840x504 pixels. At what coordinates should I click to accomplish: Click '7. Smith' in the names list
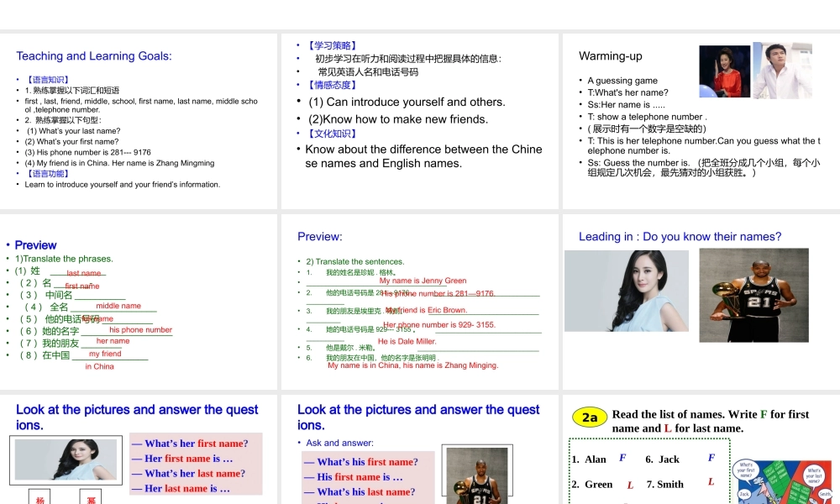point(664,484)
